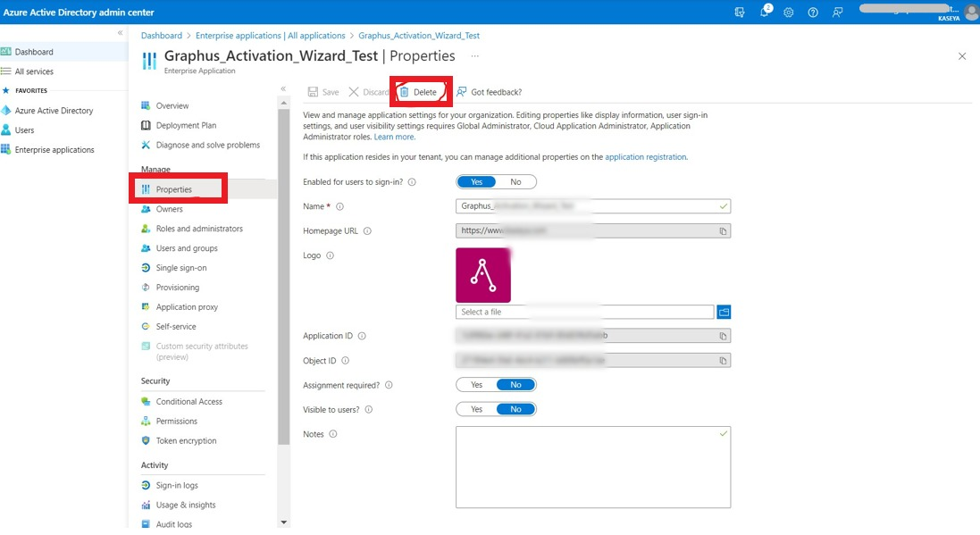Click the folder browse icon for logo
The width and height of the screenshot is (980, 535).
point(724,312)
